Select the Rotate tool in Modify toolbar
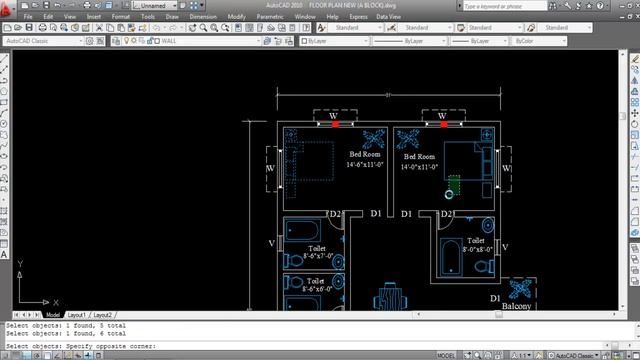Screen dimensions: 640x360 click(635, 124)
